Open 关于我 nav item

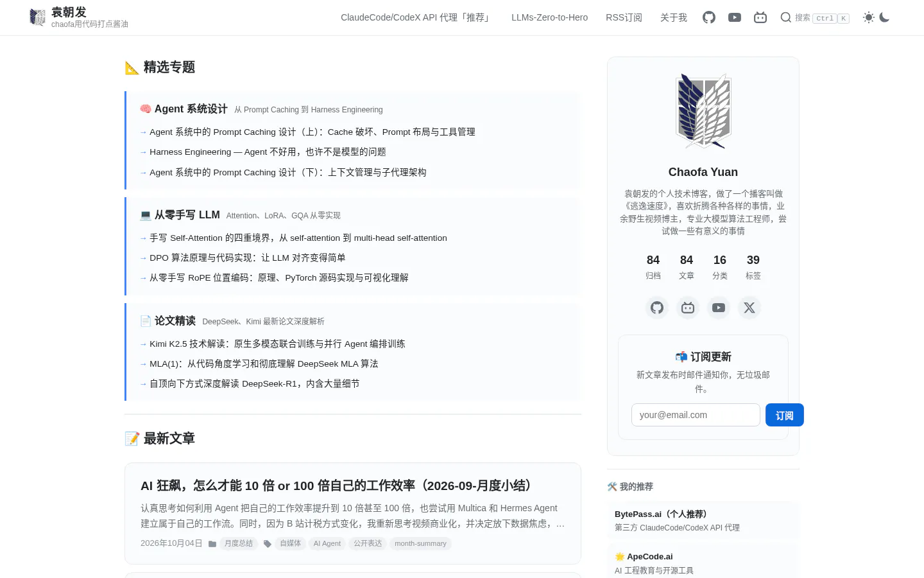pos(674,17)
